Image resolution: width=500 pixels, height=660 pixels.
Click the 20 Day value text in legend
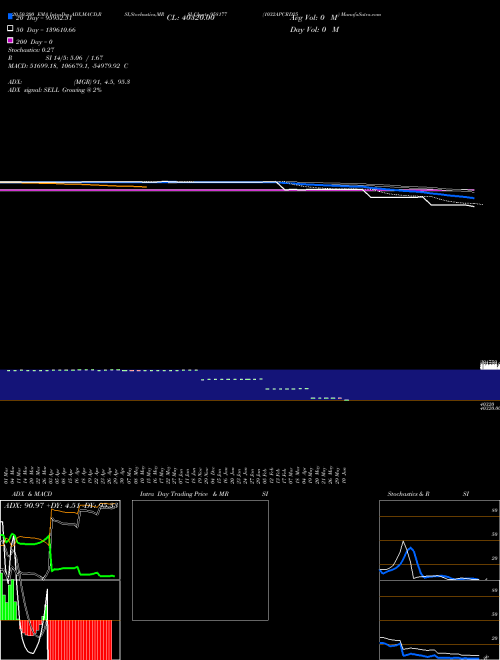click(44, 18)
